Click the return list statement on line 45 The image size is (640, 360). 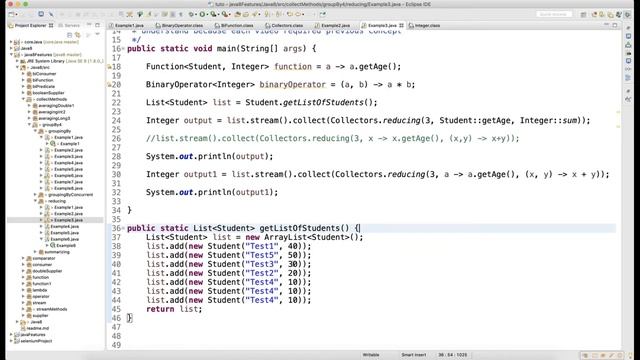pyautogui.click(x=174, y=309)
